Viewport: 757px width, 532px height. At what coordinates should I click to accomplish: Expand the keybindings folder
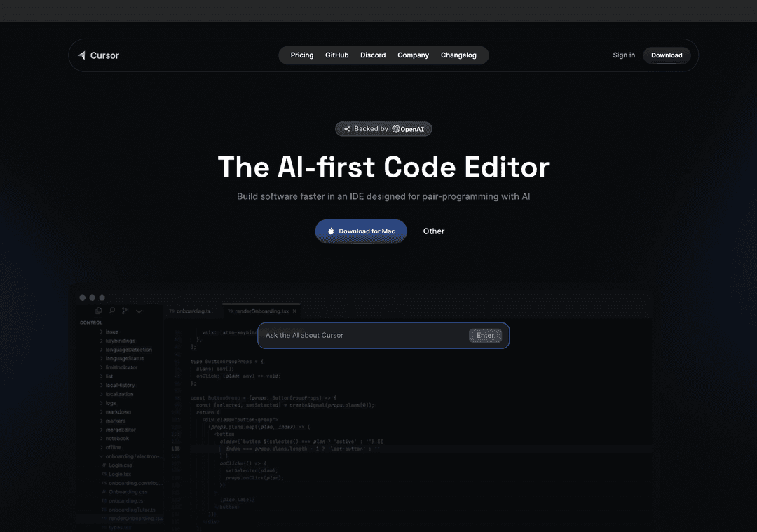click(x=120, y=341)
